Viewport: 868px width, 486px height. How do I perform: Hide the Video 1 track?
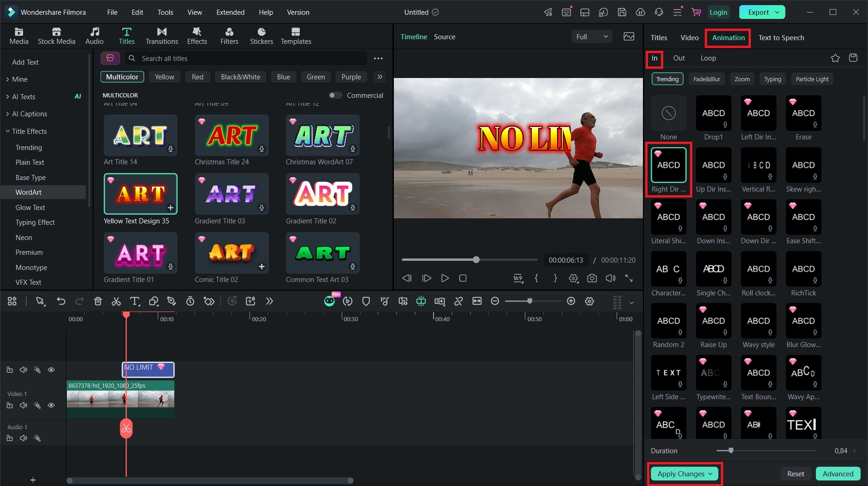[x=51, y=405]
